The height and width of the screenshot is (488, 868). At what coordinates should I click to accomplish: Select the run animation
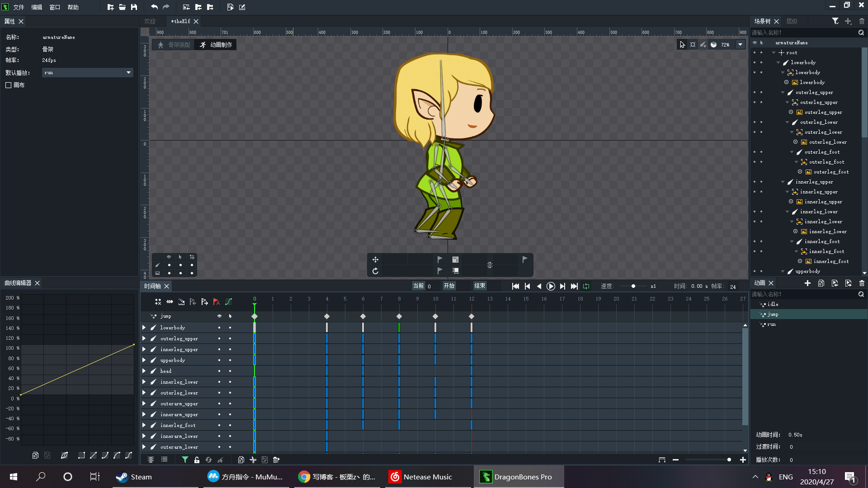(x=771, y=324)
